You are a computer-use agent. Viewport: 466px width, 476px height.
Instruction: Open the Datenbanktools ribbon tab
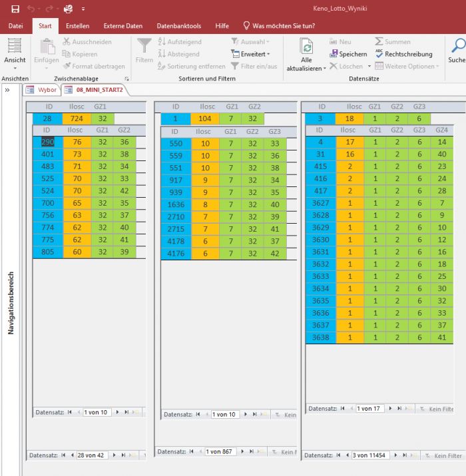click(x=179, y=26)
